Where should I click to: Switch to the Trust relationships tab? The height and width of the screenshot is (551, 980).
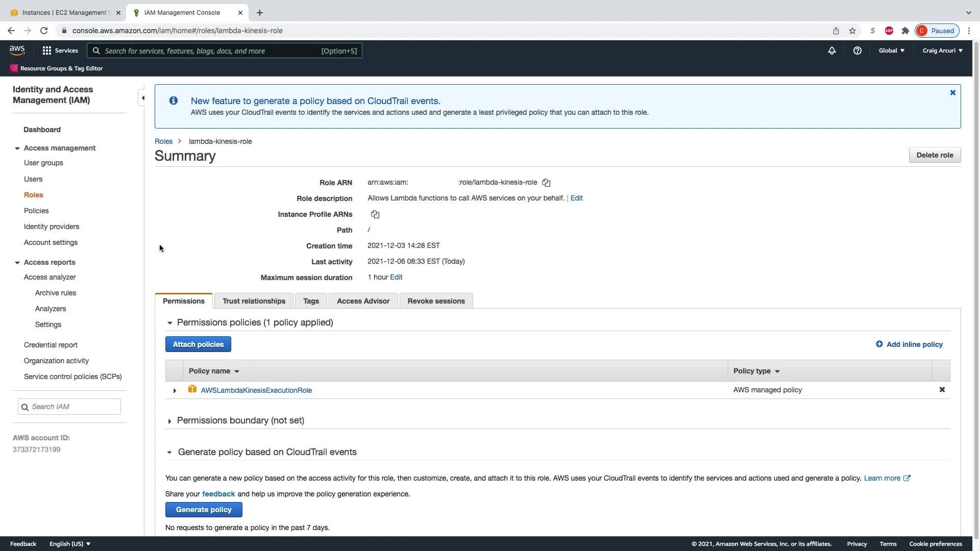[254, 301]
